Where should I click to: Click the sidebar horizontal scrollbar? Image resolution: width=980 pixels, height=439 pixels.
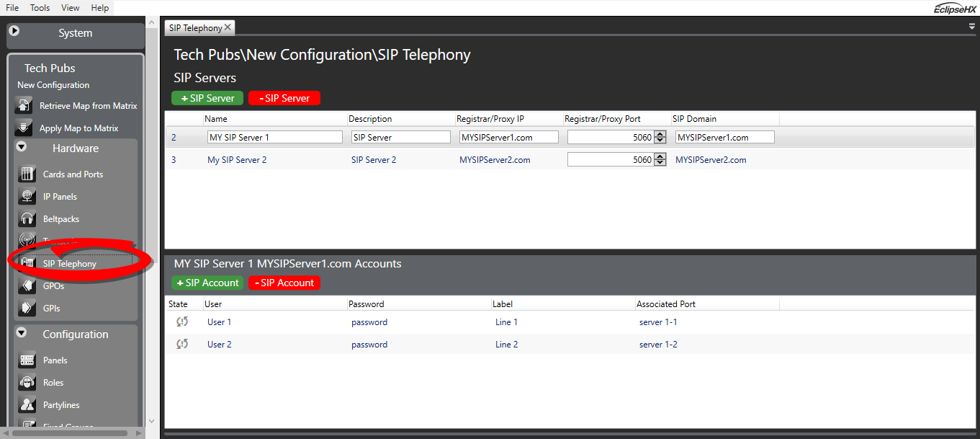point(70,433)
